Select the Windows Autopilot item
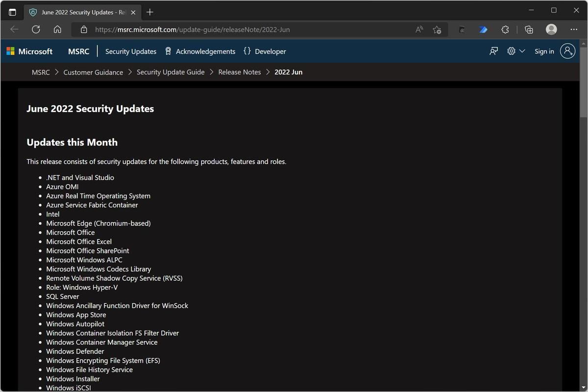Viewport: 588px width, 392px height. click(75, 324)
